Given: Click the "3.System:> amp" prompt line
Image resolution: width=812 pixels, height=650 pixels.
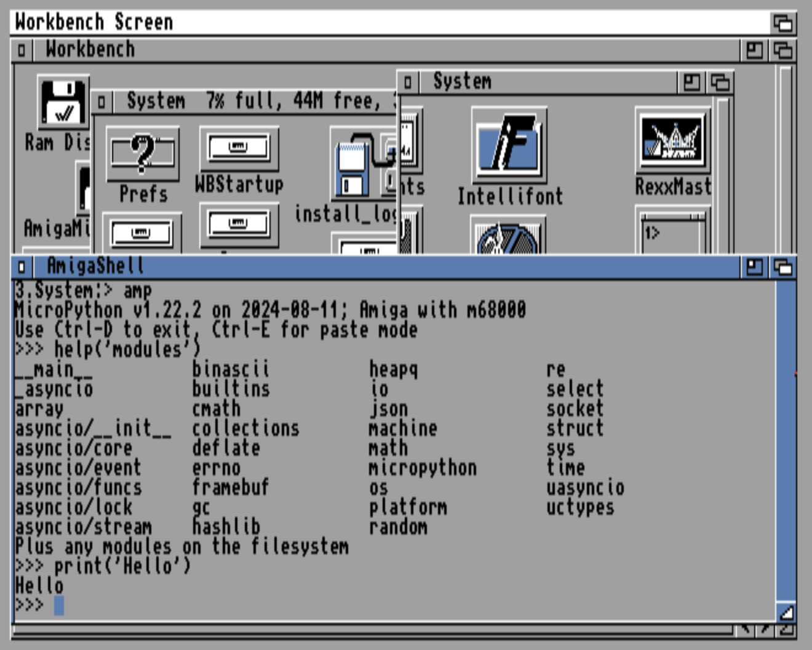Looking at the screenshot, I should click(84, 291).
